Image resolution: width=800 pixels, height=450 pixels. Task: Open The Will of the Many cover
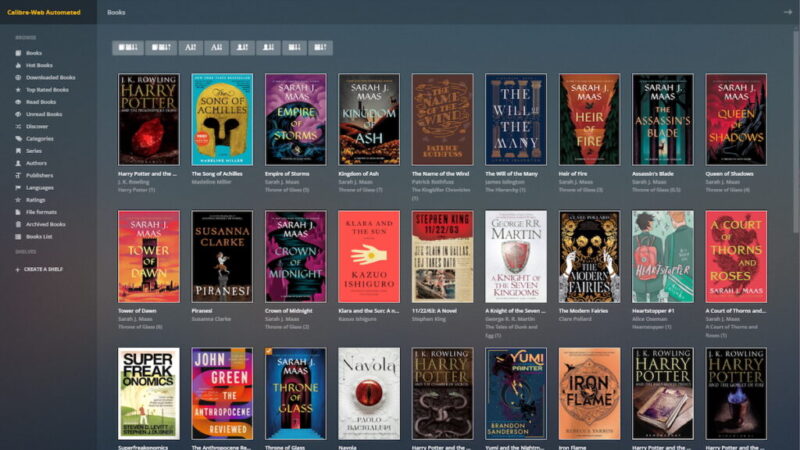tap(516, 119)
